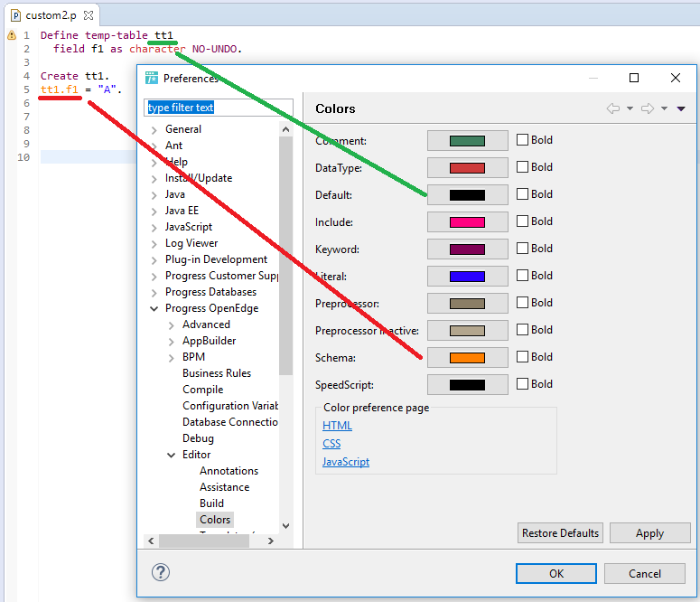The height and width of the screenshot is (602, 700).
Task: Enable Bold for Include color
Action: coord(522,221)
